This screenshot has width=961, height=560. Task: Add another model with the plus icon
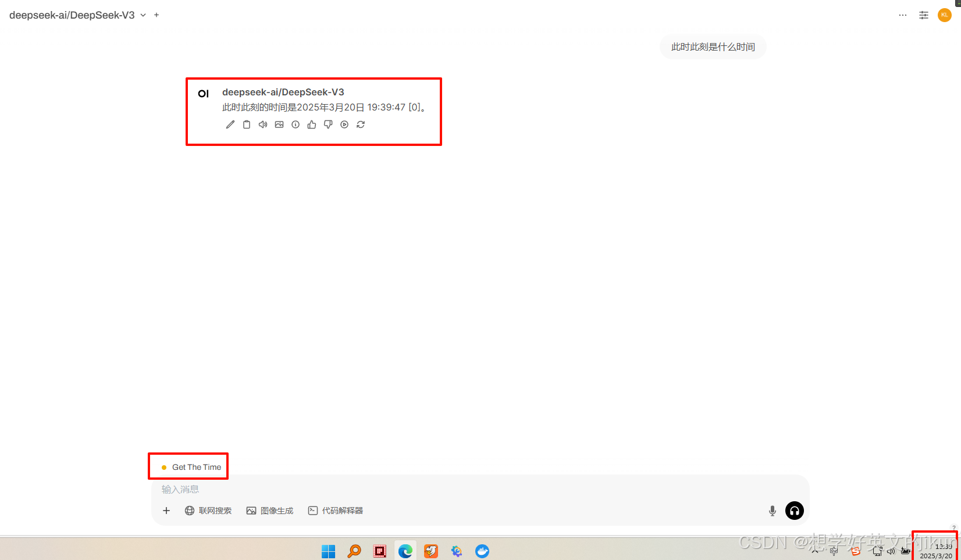click(156, 15)
